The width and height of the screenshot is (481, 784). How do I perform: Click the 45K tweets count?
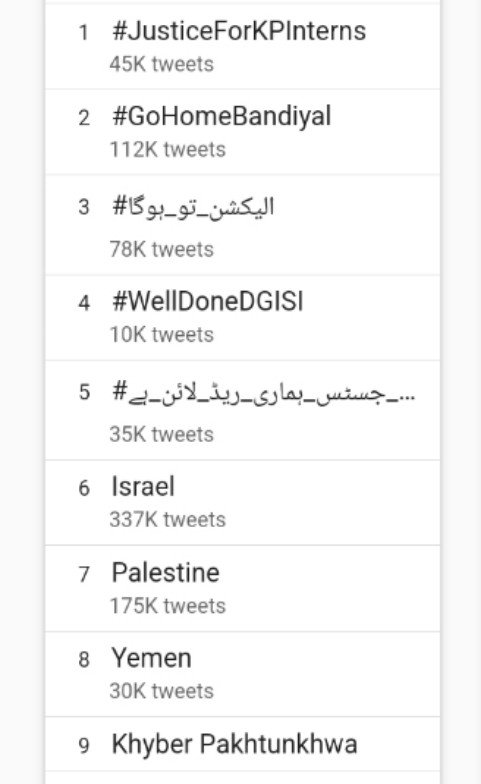click(162, 64)
